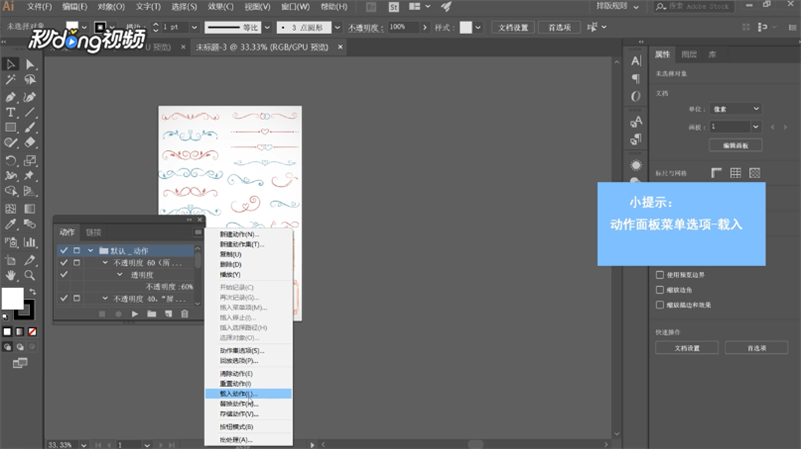Screen dimensions: 801x449
Task: Select the Lasso tool
Action: (30, 80)
